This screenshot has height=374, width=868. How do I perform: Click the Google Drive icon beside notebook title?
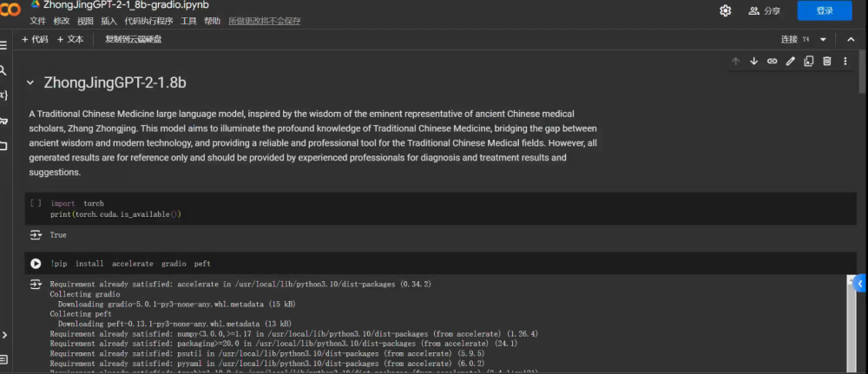(35, 4)
